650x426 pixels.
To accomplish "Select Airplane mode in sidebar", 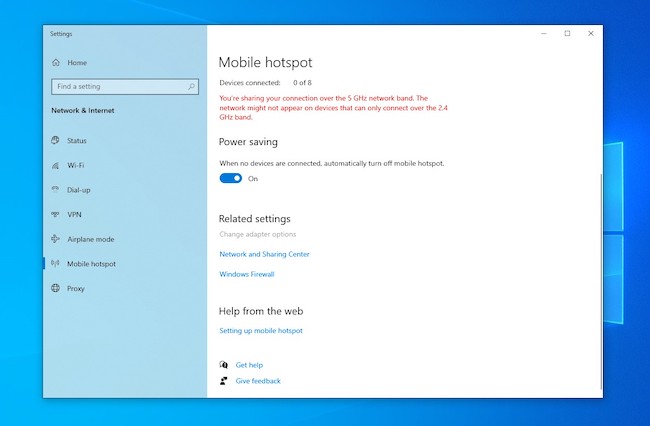I will (x=125, y=239).
